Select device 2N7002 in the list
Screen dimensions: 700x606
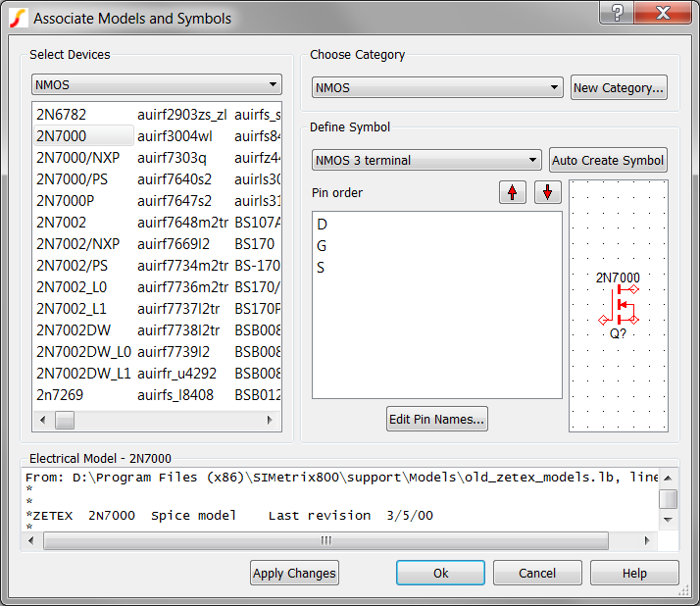click(62, 223)
